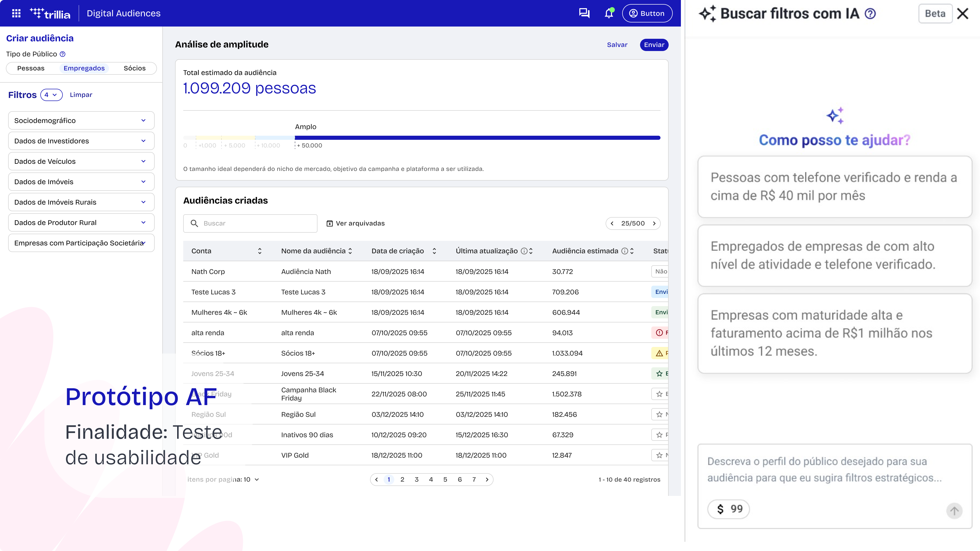Click Limpar to clear filters

81,95
